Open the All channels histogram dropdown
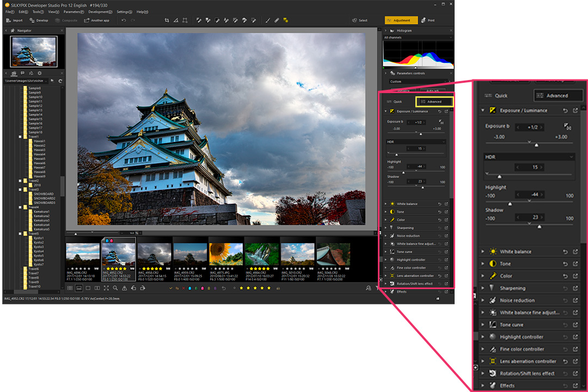This screenshot has width=588, height=392. click(x=418, y=38)
